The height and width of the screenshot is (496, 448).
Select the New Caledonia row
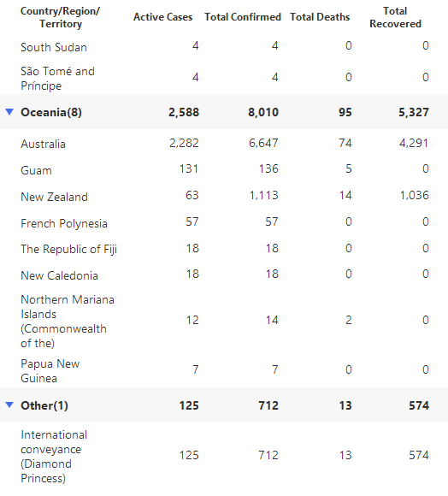(224, 275)
